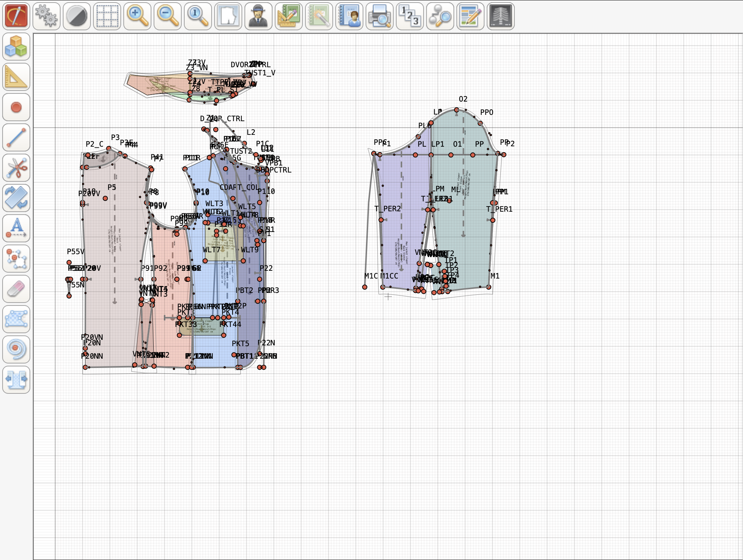Screen dimensions: 743x560
Task: Choose the spiral tool in left sidebar
Action: [x=16, y=349]
